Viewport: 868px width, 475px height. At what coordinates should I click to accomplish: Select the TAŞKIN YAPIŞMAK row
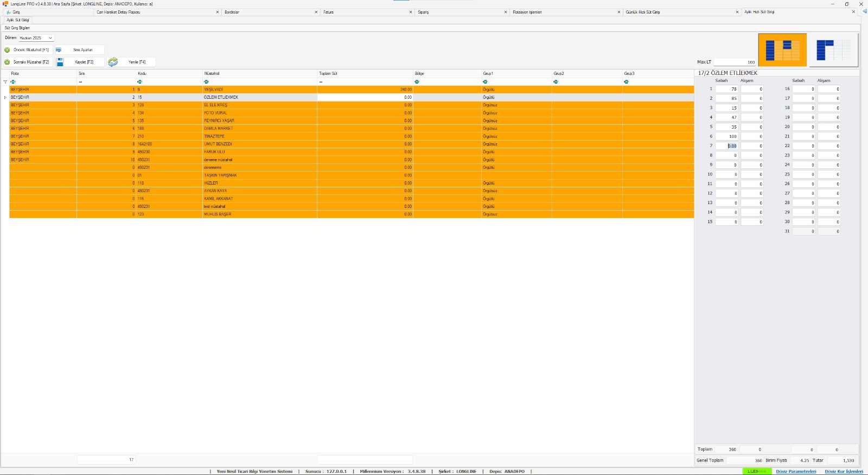[x=352, y=175]
